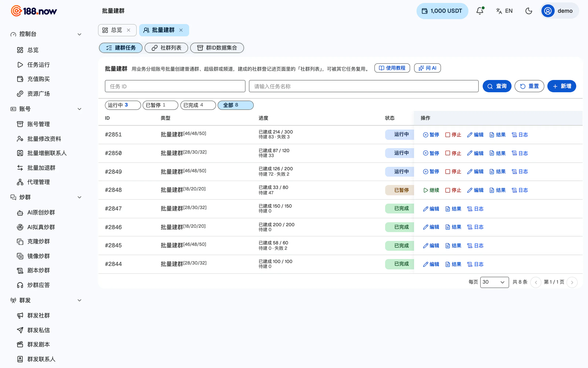Screen dimensions: 588x368
Task: Switch to dark mode with the moon icon
Action: pyautogui.click(x=529, y=11)
